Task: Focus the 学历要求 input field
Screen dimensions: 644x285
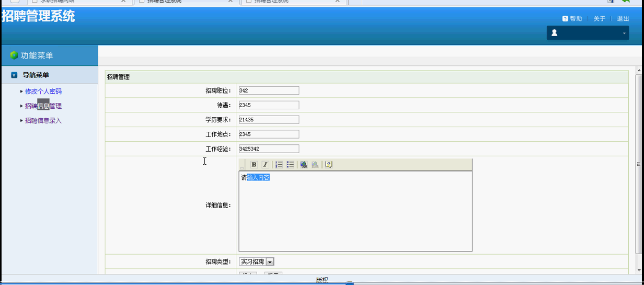Action: click(269, 120)
